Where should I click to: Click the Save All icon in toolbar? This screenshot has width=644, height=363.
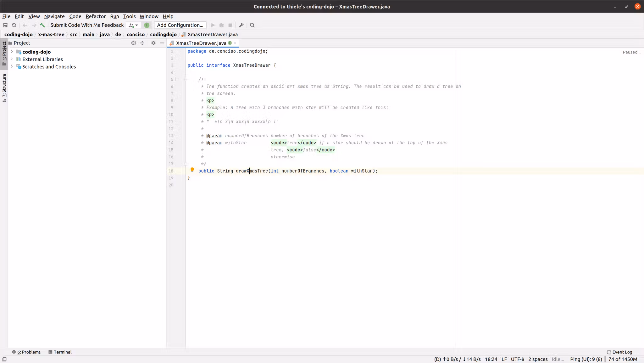point(5,25)
